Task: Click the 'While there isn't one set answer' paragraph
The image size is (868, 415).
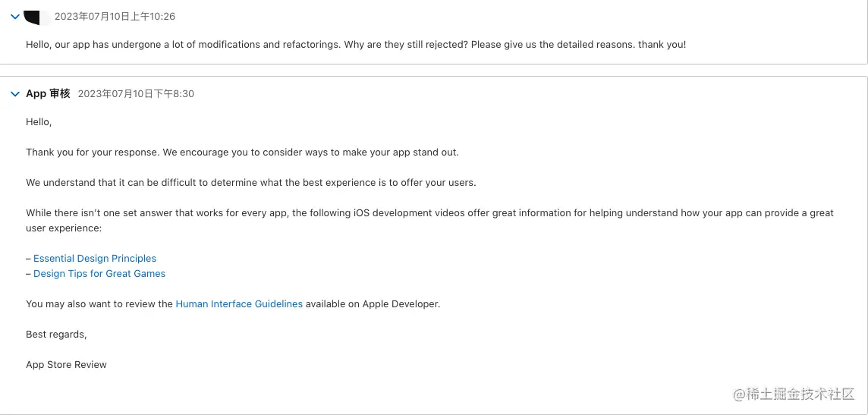Action: tap(429, 220)
